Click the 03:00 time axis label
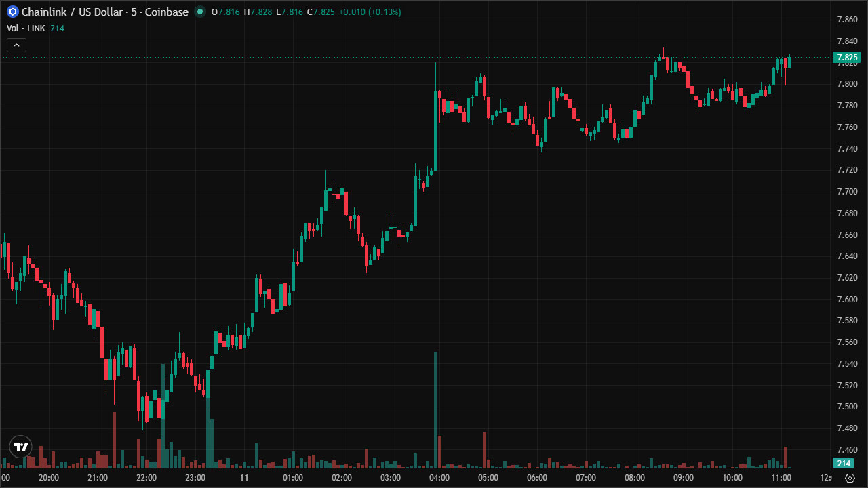 [x=391, y=478]
